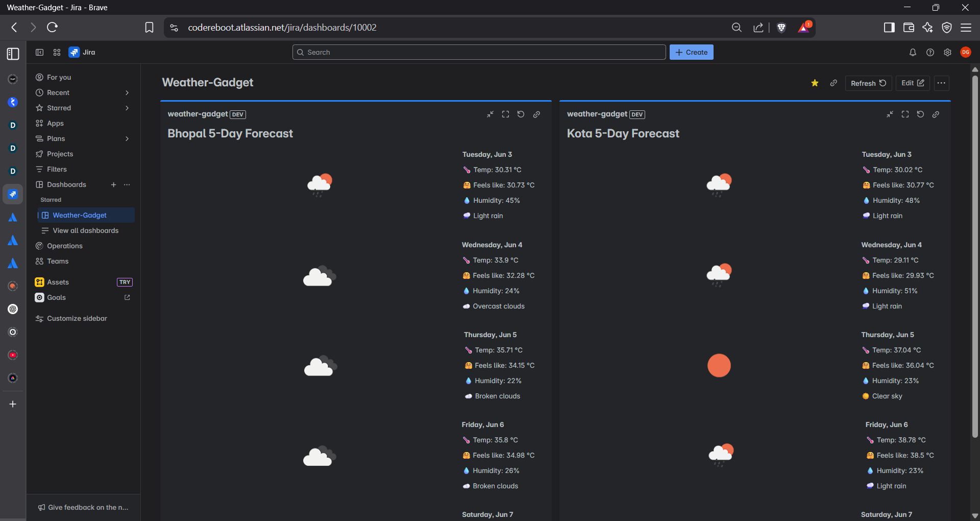Open the DG profile avatar menu
Screen dimensions: 980x521
[966, 52]
